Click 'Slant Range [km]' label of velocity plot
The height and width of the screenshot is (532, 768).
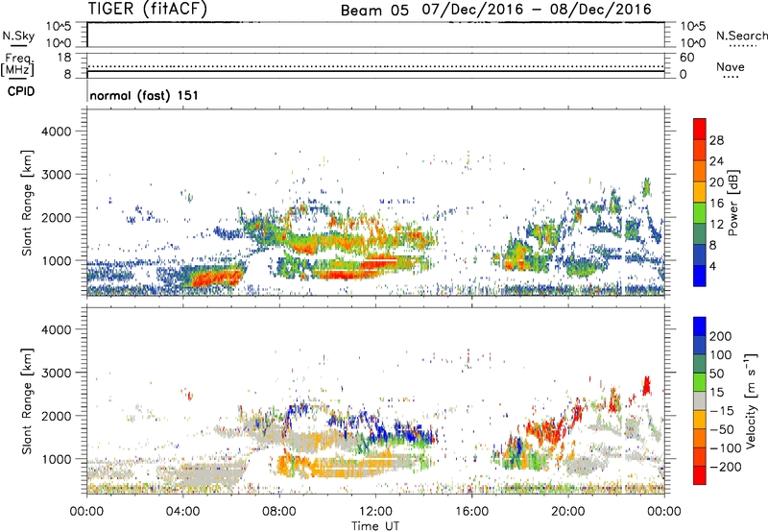pos(27,400)
